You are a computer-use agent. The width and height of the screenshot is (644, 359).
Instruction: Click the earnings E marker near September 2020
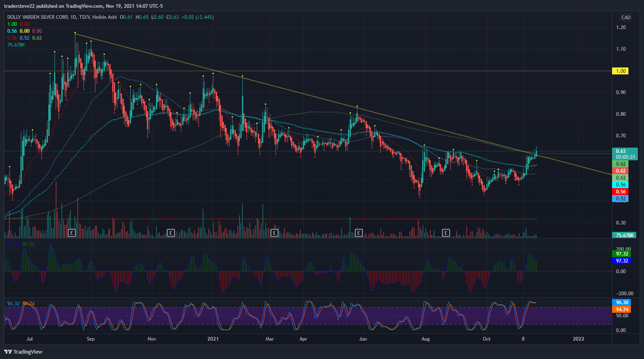click(x=72, y=233)
